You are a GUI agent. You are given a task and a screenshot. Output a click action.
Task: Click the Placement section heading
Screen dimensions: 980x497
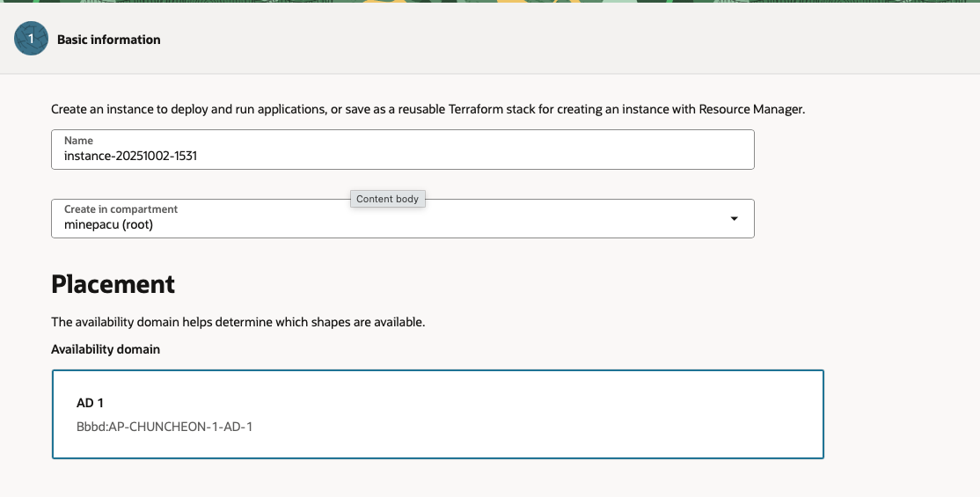(x=113, y=284)
